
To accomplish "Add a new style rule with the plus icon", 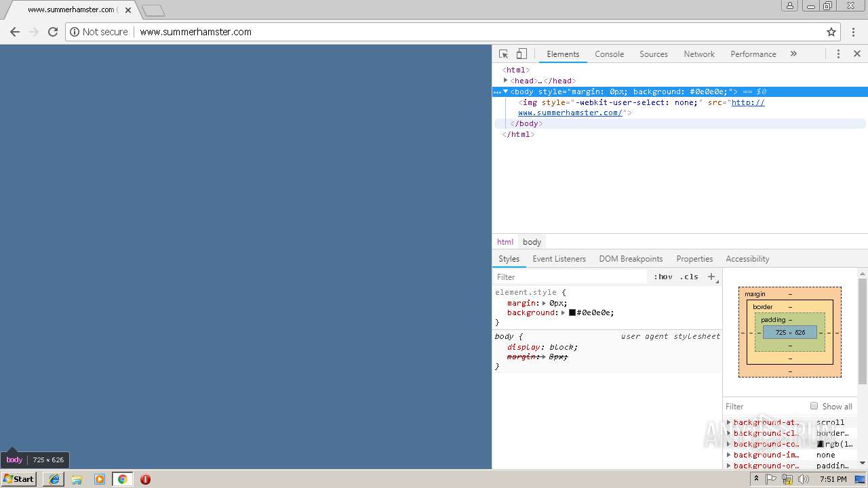I will point(711,277).
